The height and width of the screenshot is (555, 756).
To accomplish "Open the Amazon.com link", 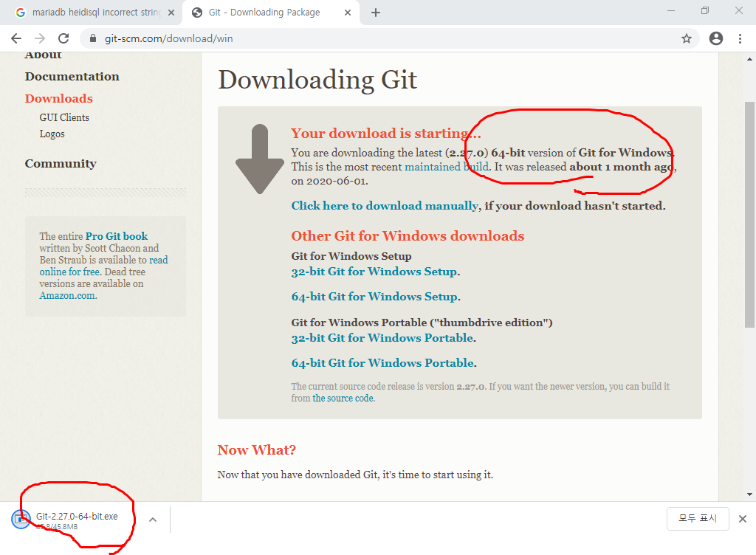I will (x=67, y=296).
